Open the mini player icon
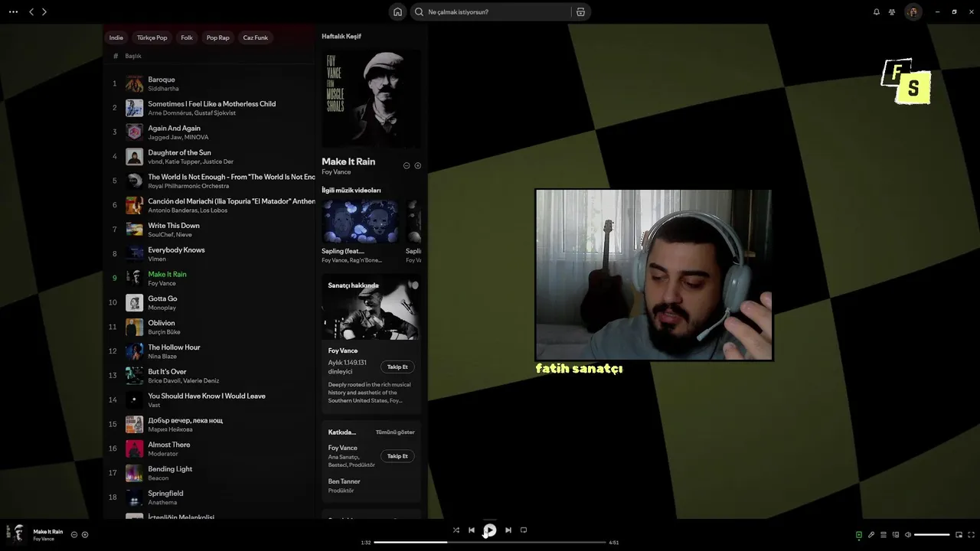Viewport: 980px width, 551px height. coord(959,535)
